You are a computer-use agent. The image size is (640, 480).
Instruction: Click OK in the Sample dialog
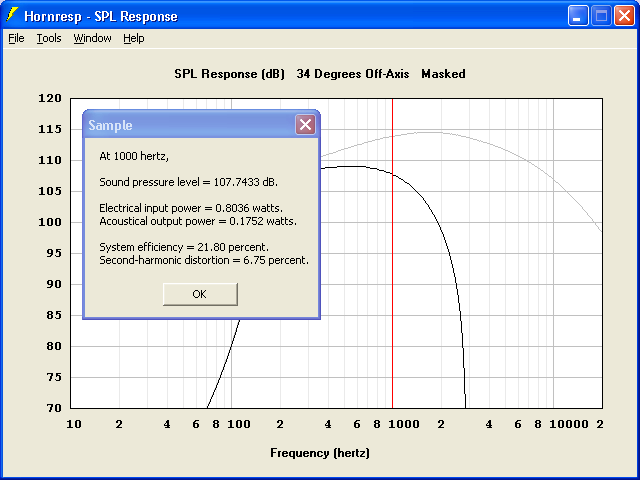click(x=200, y=294)
